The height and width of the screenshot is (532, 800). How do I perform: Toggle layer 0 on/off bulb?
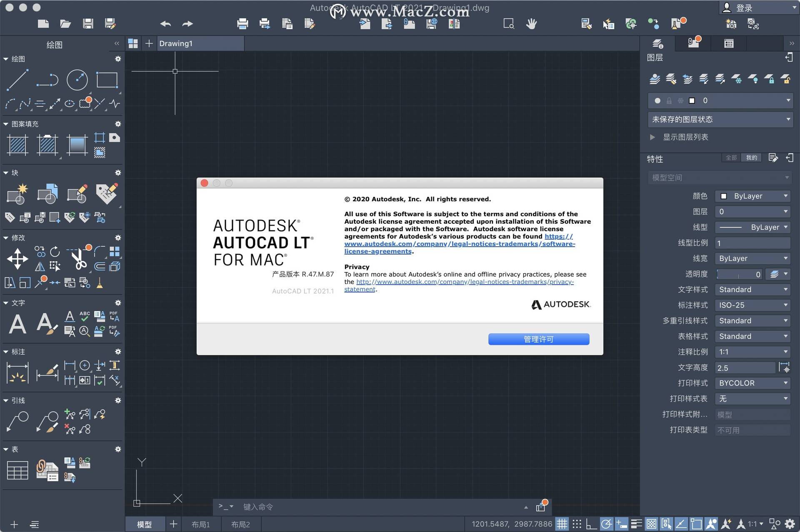tap(657, 100)
